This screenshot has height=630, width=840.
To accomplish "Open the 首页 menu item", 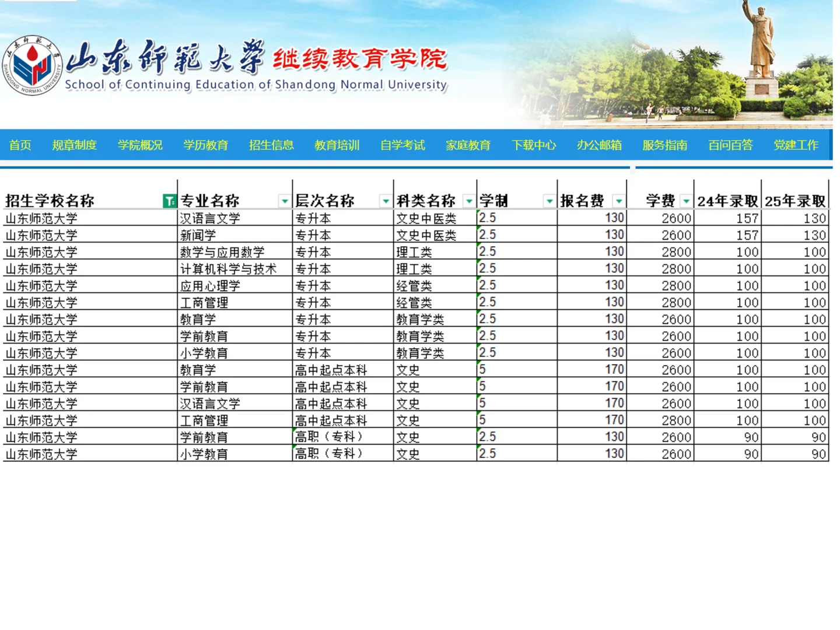I will click(20, 145).
